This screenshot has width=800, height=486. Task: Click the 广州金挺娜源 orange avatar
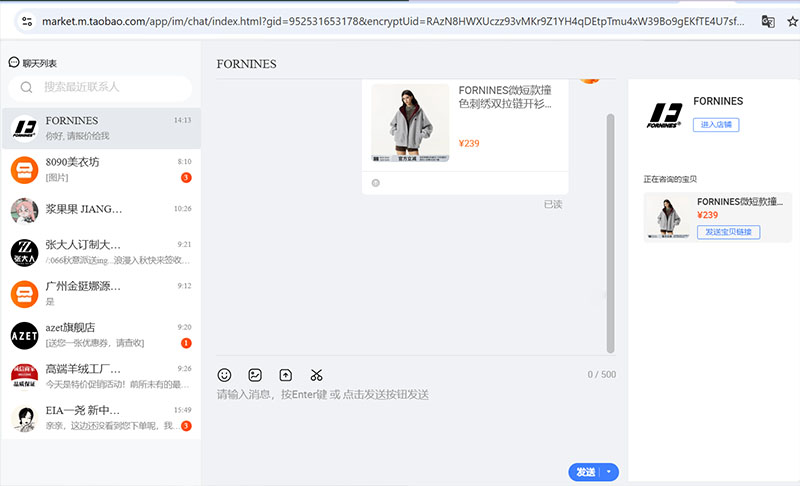coord(24,294)
